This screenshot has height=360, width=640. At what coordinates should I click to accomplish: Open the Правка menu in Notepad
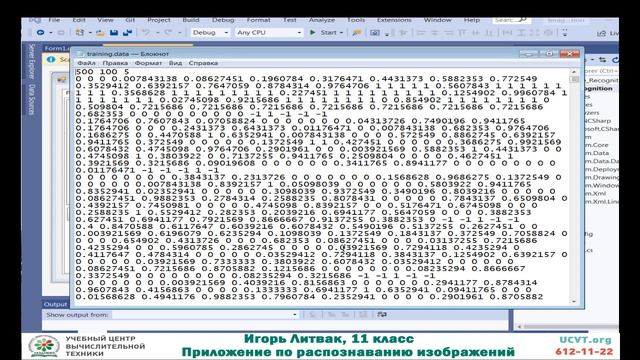click(115, 63)
